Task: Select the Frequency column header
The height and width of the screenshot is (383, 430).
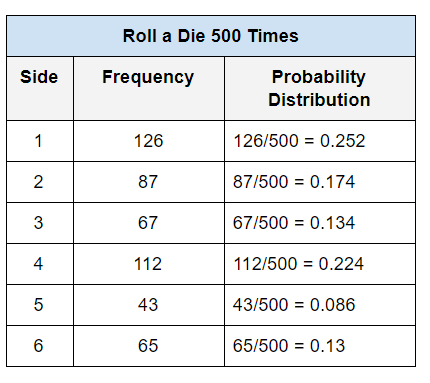Action: (149, 88)
